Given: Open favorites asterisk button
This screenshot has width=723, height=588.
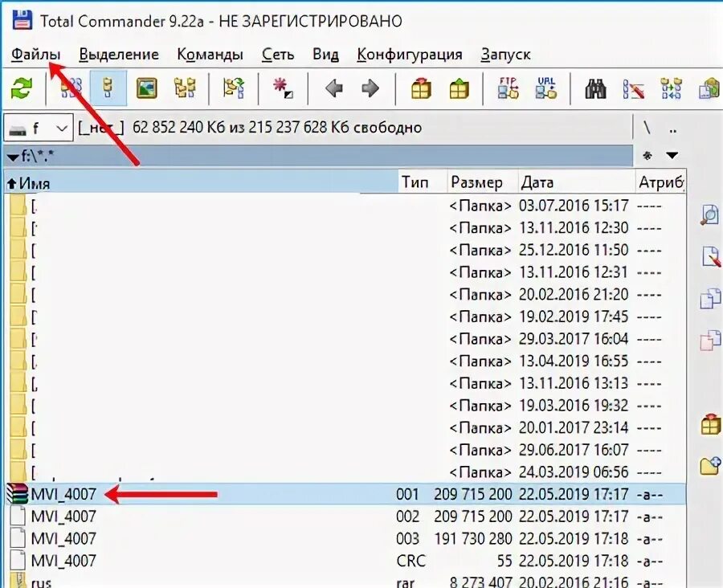Looking at the screenshot, I should pos(647,155).
